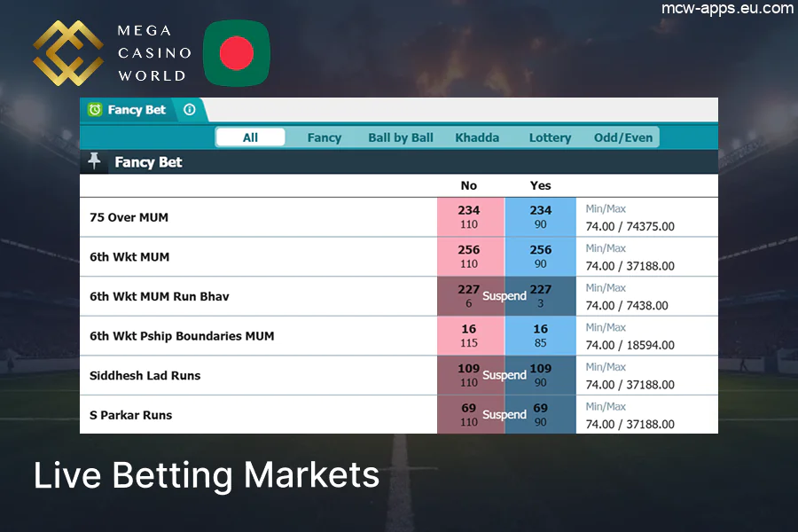Click the 6th Wkt MUM Run Bhav row name
The height and width of the screenshot is (532, 798).
pos(160,296)
